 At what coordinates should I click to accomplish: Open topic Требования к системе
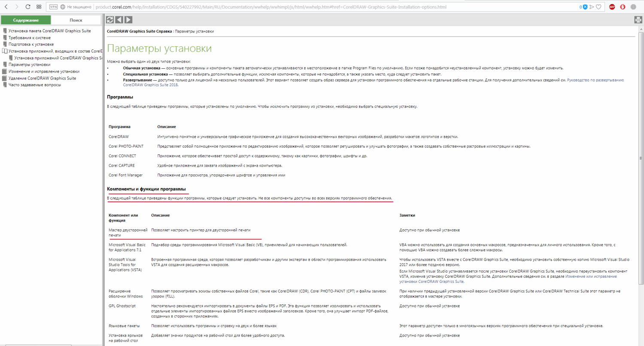click(x=30, y=38)
